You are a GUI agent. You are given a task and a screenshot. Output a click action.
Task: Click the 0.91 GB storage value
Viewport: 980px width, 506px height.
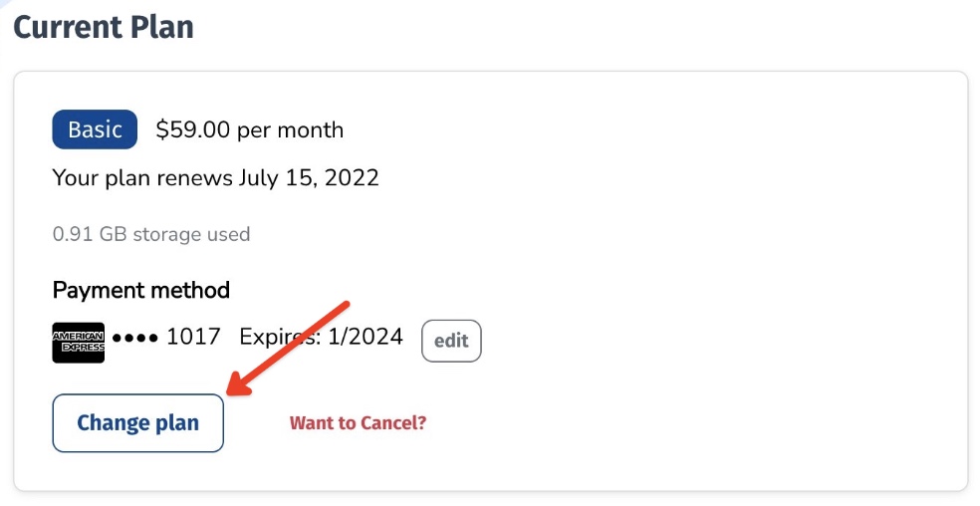click(88, 235)
